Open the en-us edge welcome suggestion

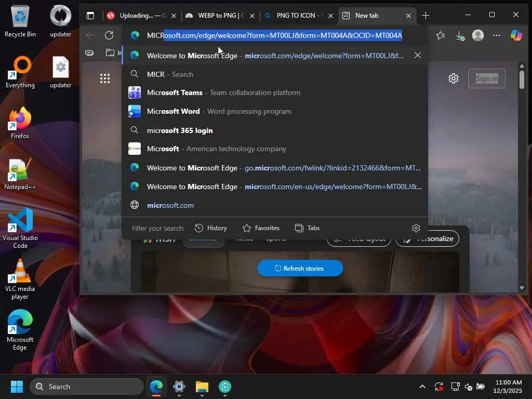(275, 187)
